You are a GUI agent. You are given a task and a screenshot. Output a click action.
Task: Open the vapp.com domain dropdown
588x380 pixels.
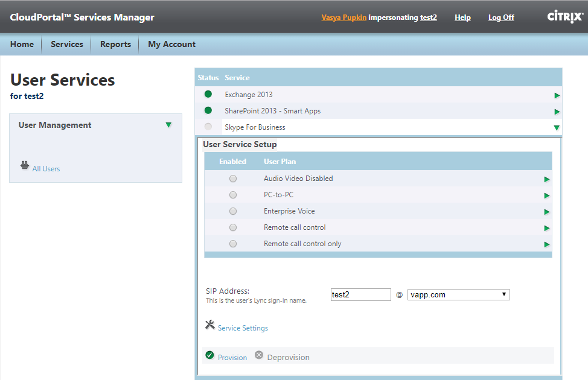(459, 294)
